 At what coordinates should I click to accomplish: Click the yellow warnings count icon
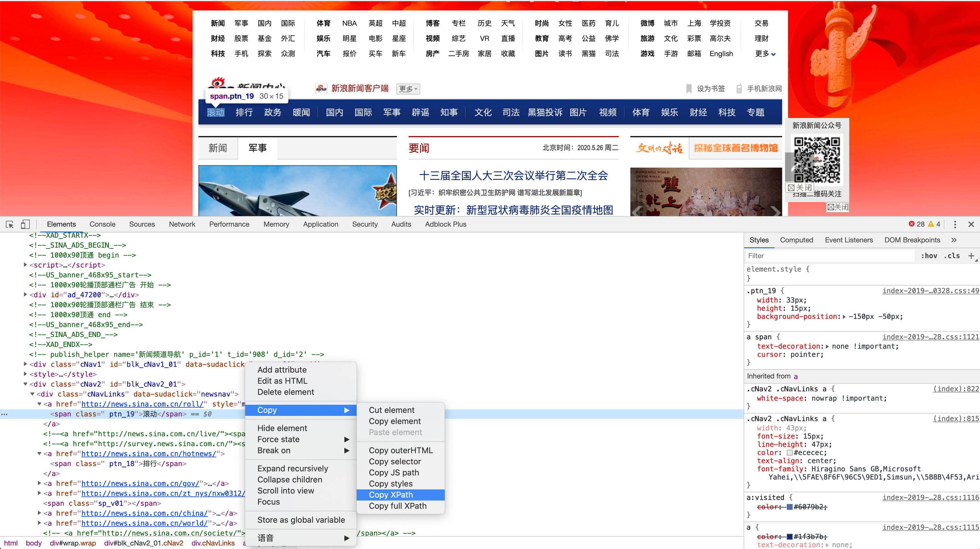click(931, 224)
